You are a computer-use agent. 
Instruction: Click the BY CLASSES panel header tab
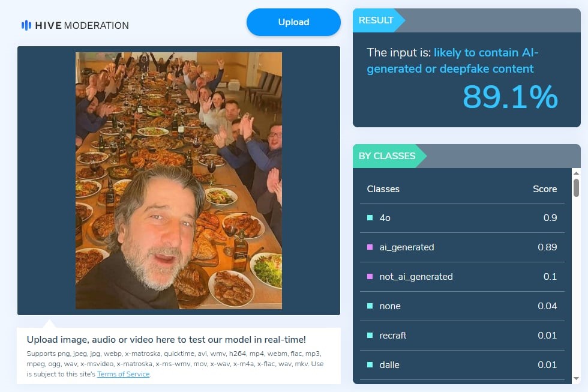[387, 156]
